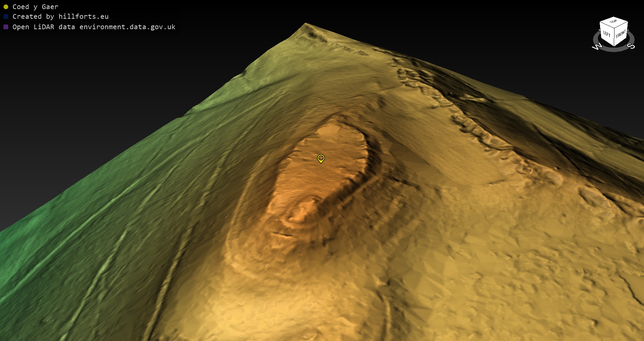Open the LiDAR data environment.data.gov.uk source text
This screenshot has height=341, width=644.
pyautogui.click(x=94, y=27)
